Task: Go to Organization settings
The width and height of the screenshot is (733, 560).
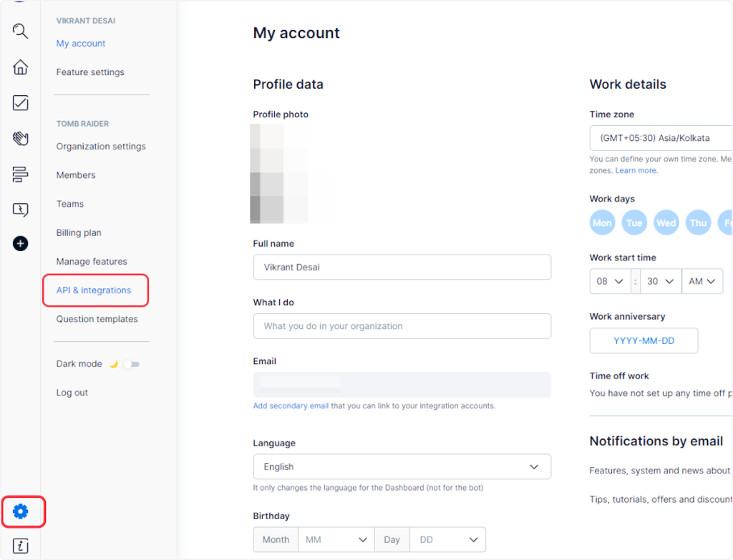Action: click(101, 147)
